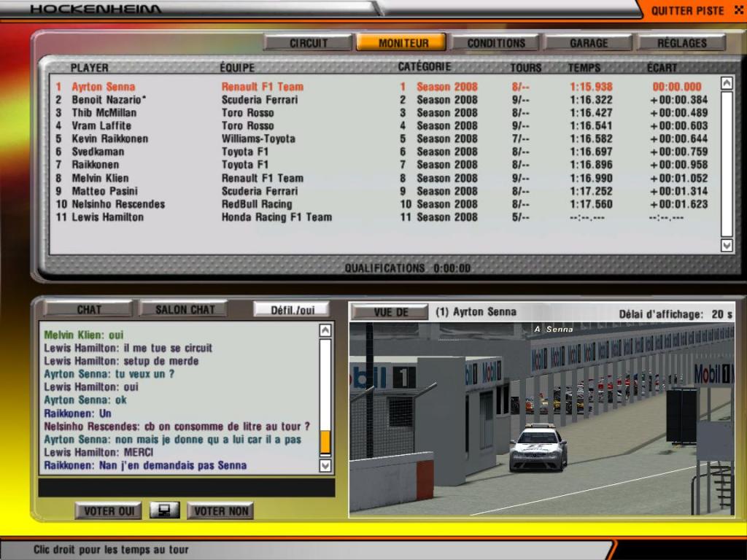
Task: Select driver Ayrton Senna in standings
Action: (384, 87)
